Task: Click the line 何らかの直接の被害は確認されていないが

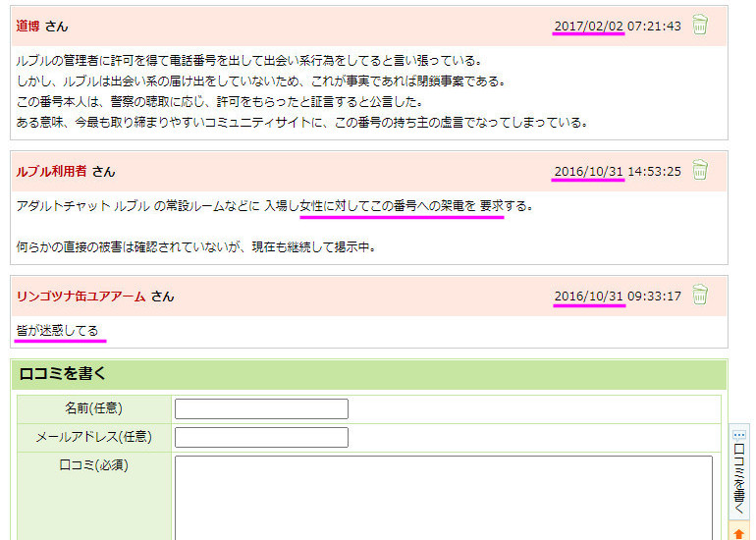Action: (x=196, y=246)
